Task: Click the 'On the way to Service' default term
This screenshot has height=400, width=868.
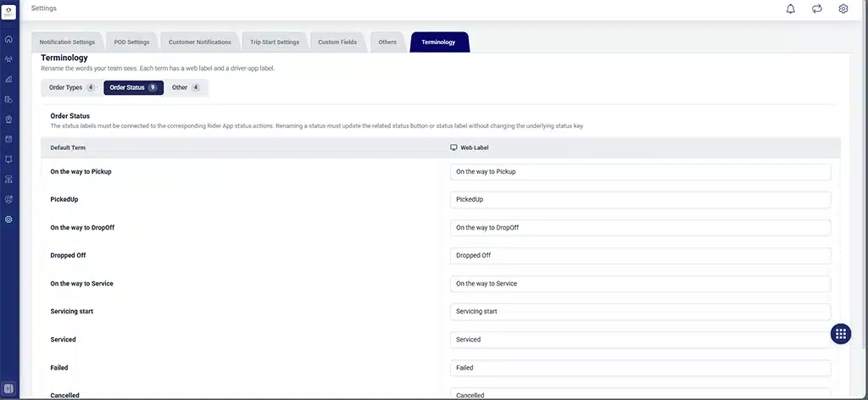Action: point(82,283)
